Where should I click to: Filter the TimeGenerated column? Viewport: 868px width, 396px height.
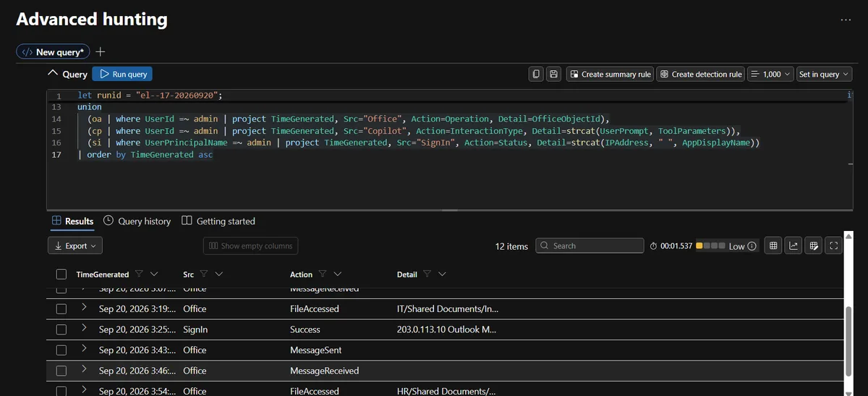pos(138,274)
